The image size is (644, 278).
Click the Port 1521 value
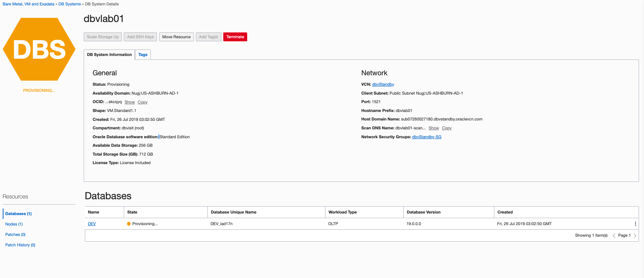click(x=376, y=102)
